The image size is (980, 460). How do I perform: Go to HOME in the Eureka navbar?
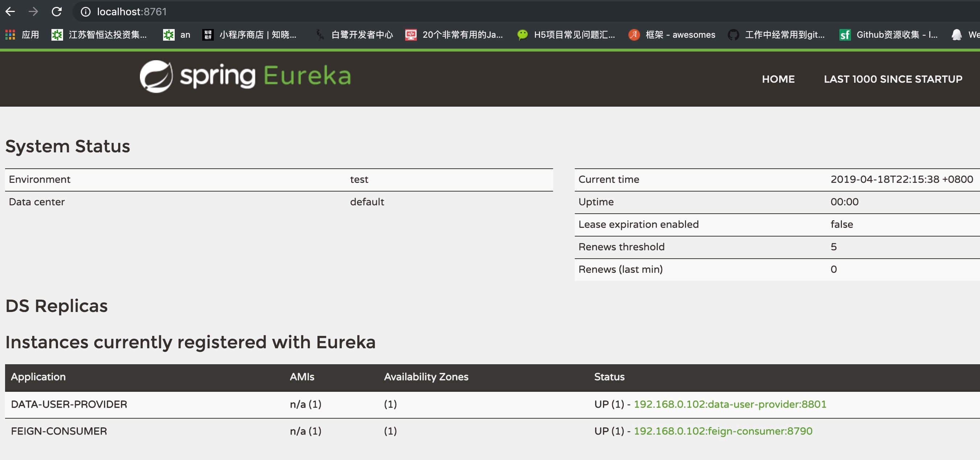click(x=778, y=79)
